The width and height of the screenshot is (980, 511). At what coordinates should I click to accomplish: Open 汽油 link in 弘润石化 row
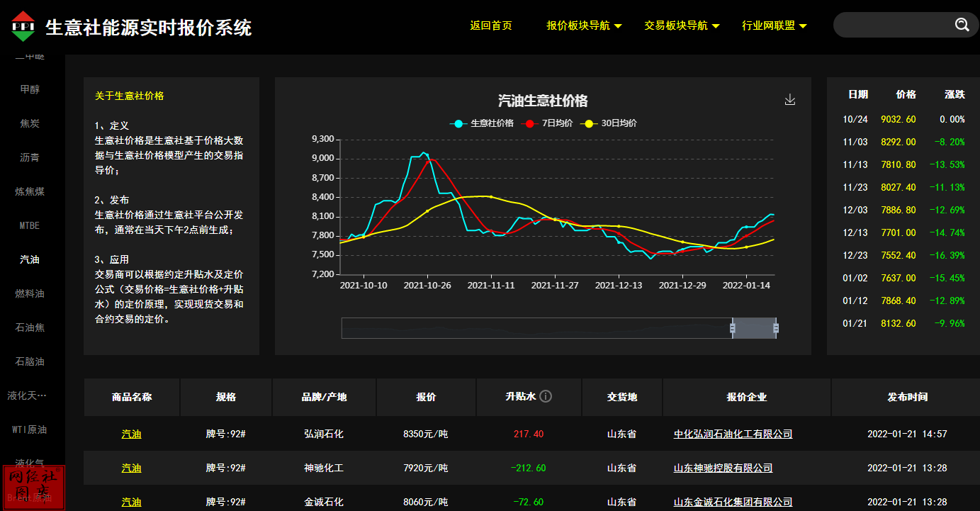(x=131, y=434)
